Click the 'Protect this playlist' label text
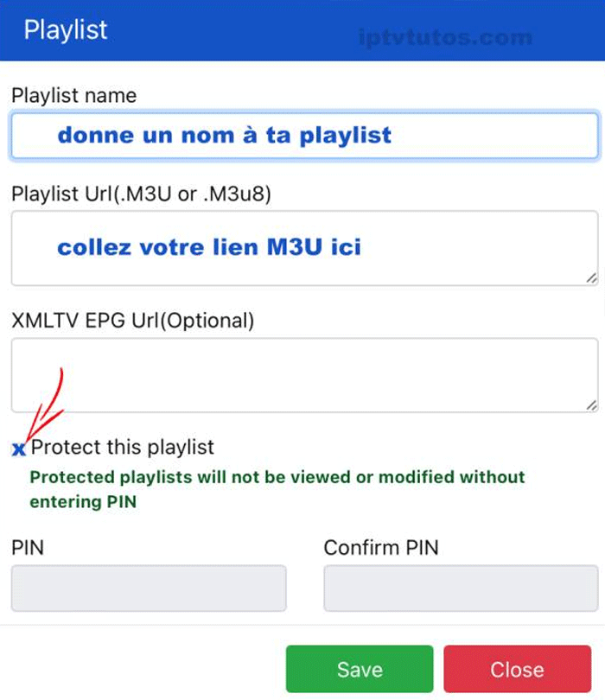Screen dimensions: 605x700 coord(123,447)
